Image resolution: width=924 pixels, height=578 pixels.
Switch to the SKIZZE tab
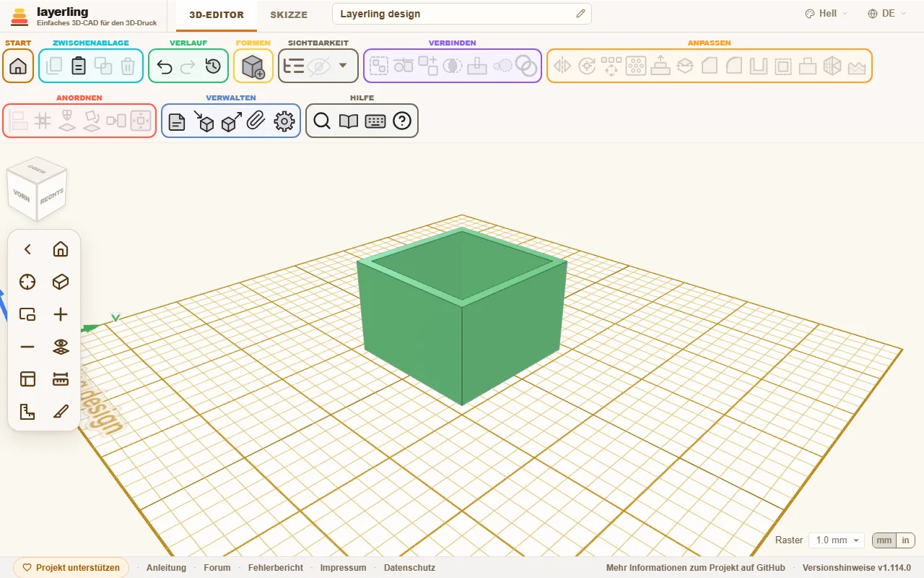[289, 14]
